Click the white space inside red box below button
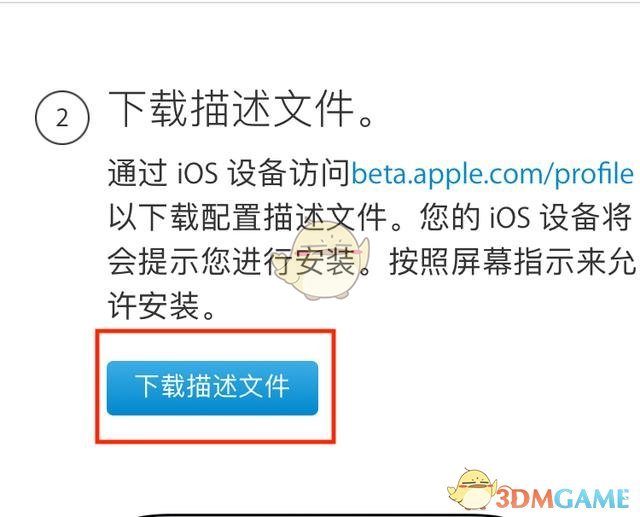The image size is (640, 517). (216, 427)
